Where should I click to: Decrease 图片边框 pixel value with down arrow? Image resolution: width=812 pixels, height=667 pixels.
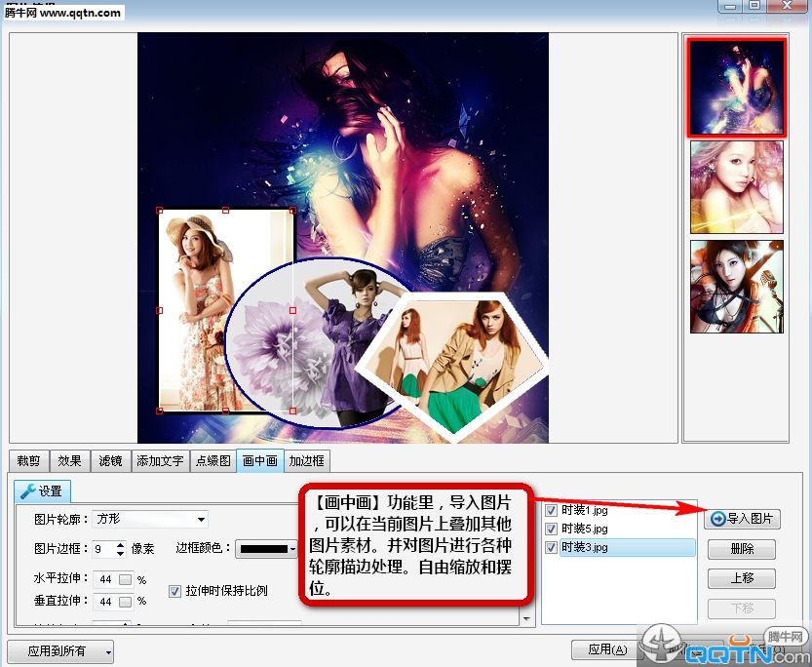120,553
